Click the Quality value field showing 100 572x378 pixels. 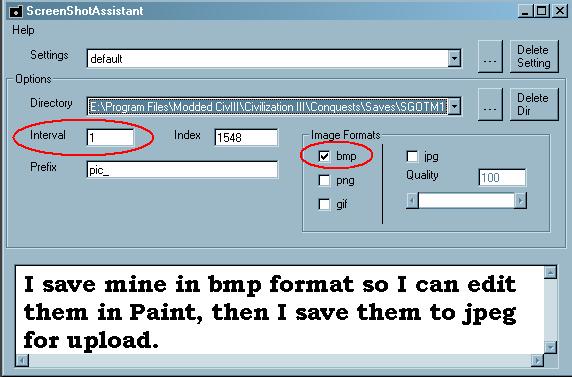click(502, 178)
